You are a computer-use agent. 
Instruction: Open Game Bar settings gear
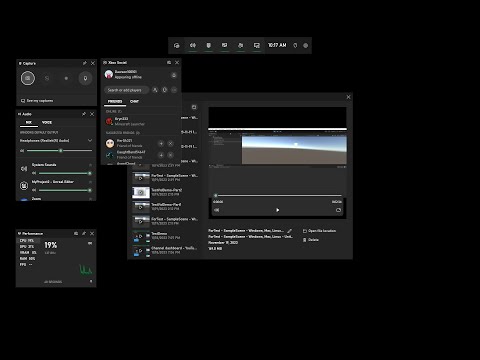(306, 45)
